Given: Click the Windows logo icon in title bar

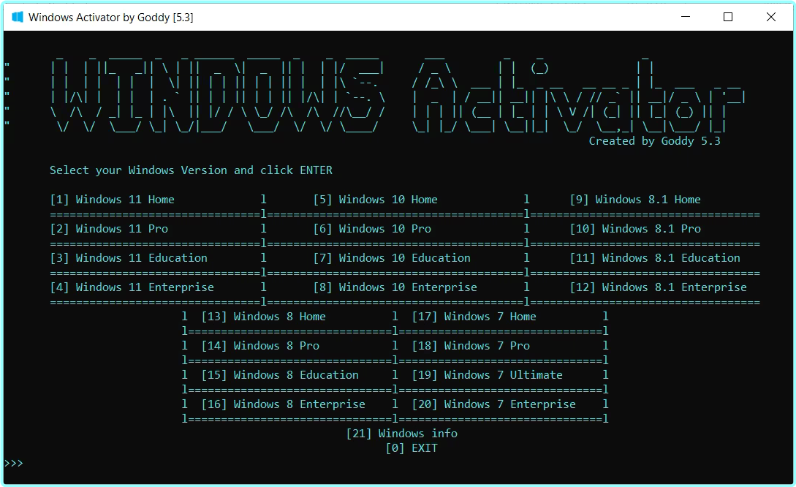Looking at the screenshot, I should [17, 17].
